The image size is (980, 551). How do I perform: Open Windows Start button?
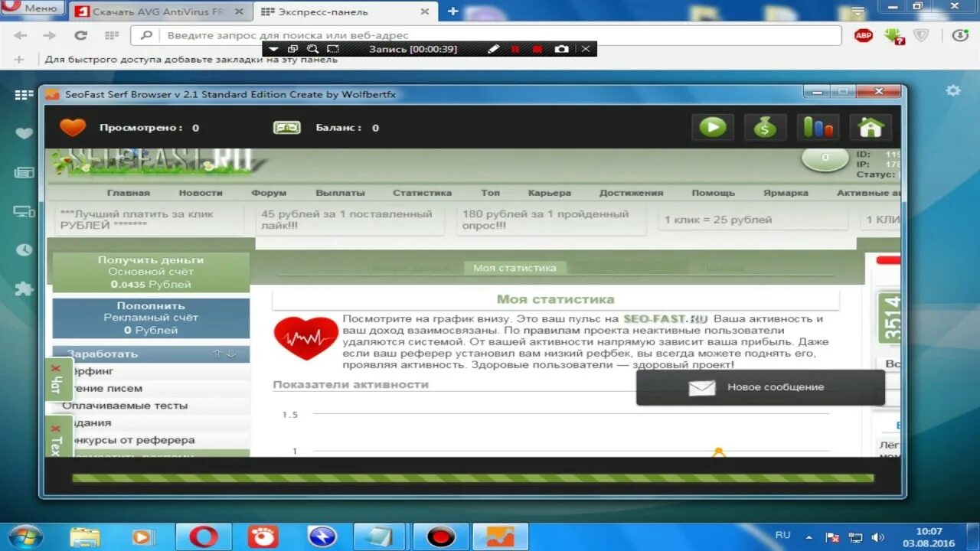pos(25,536)
